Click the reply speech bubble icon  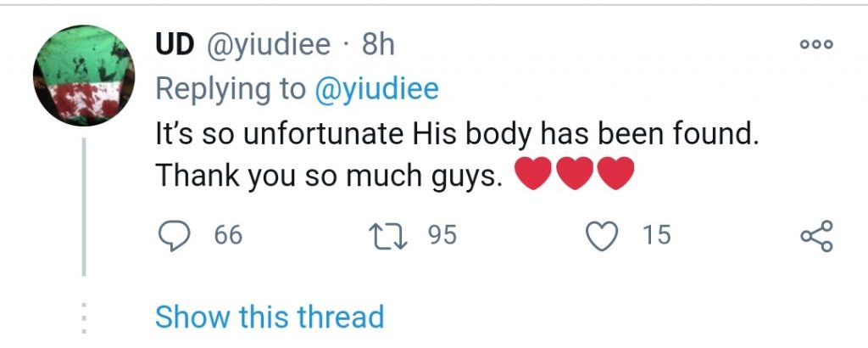click(174, 235)
